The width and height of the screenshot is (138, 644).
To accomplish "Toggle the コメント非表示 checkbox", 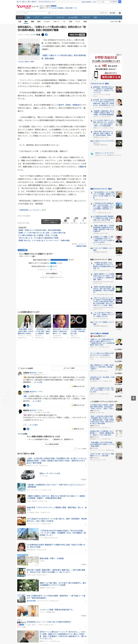I will [75, 449].
